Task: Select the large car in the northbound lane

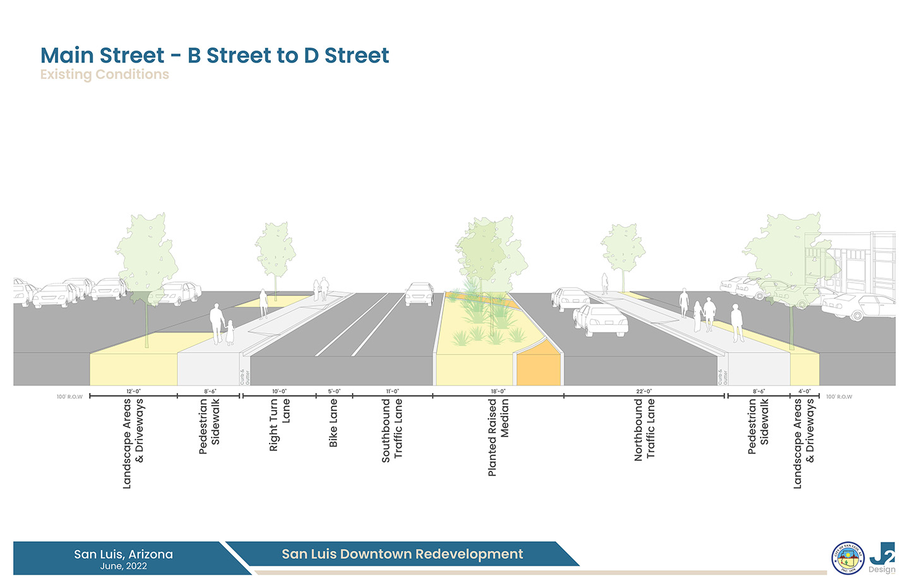Action: 600,320
